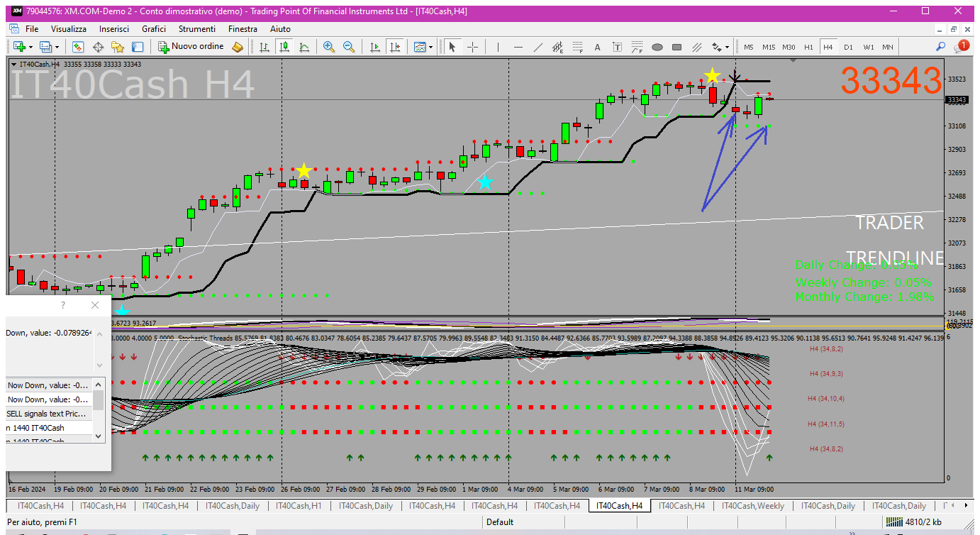Select the equidistant channel tool
Image resolution: width=980 pixels, height=535 pixels.
[557, 47]
